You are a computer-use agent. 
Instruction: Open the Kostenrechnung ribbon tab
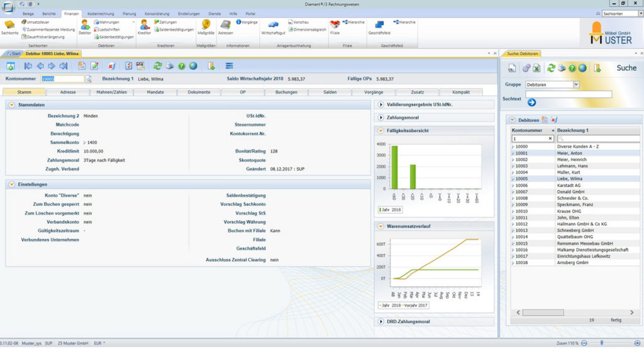101,14
